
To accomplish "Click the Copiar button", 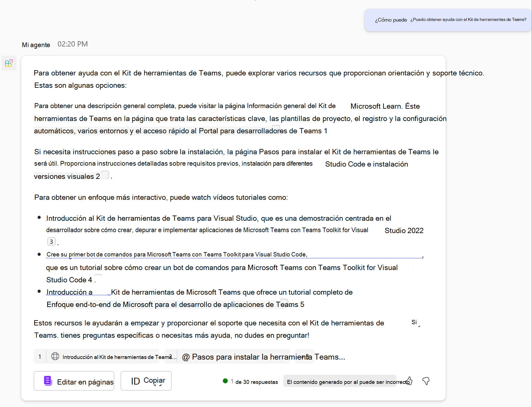I will click(146, 381).
